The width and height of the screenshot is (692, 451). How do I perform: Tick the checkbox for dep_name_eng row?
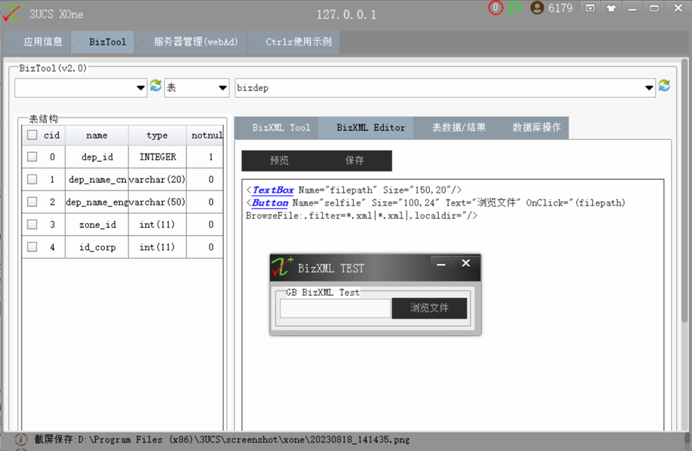pos(32,202)
